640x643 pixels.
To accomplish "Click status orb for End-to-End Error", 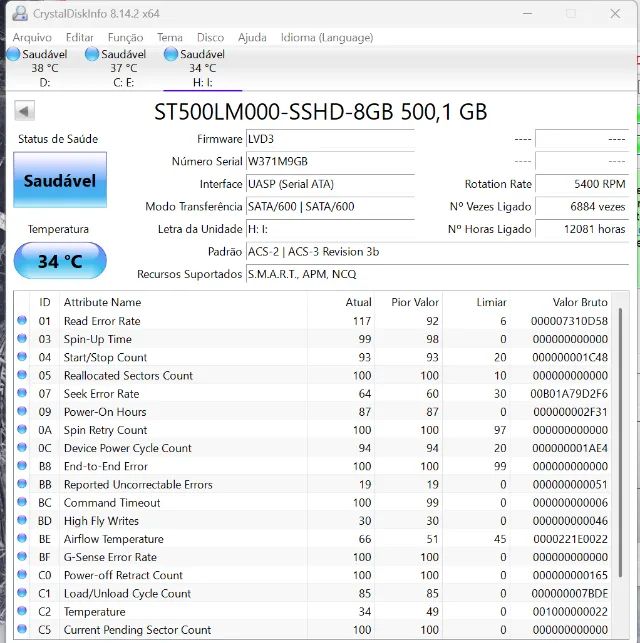I will [22, 465].
